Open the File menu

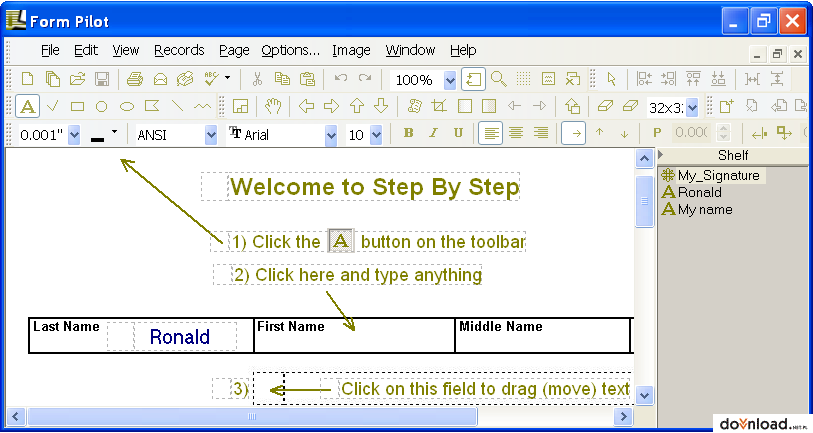click(50, 50)
